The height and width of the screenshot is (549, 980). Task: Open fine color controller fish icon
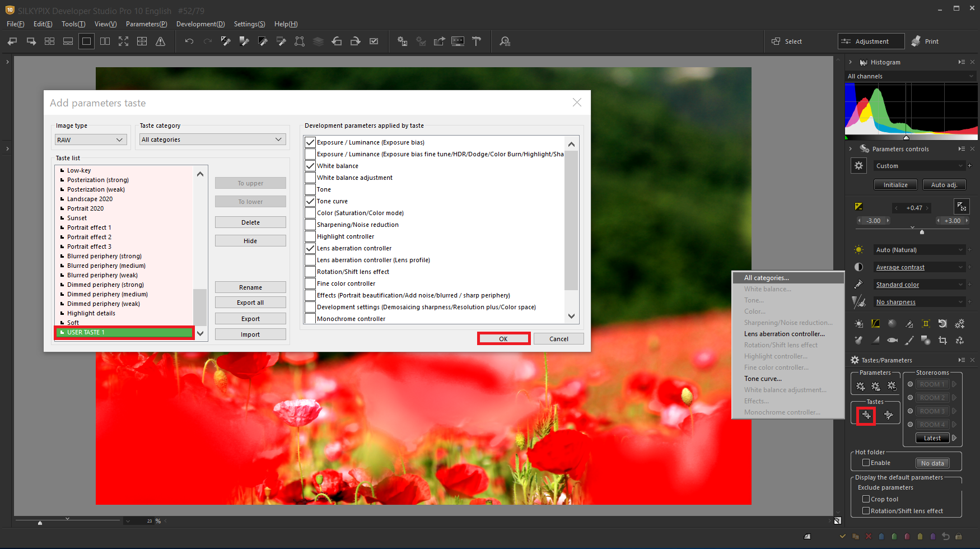(892, 340)
